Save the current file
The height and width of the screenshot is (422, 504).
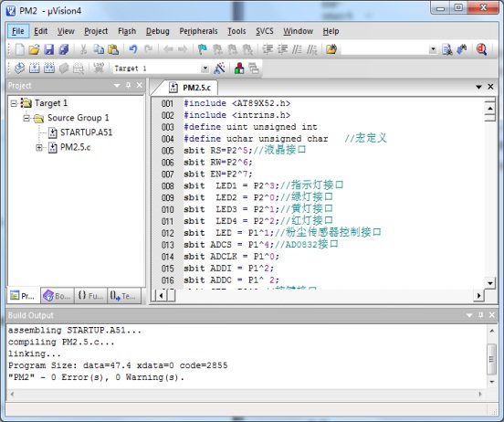[x=49, y=49]
